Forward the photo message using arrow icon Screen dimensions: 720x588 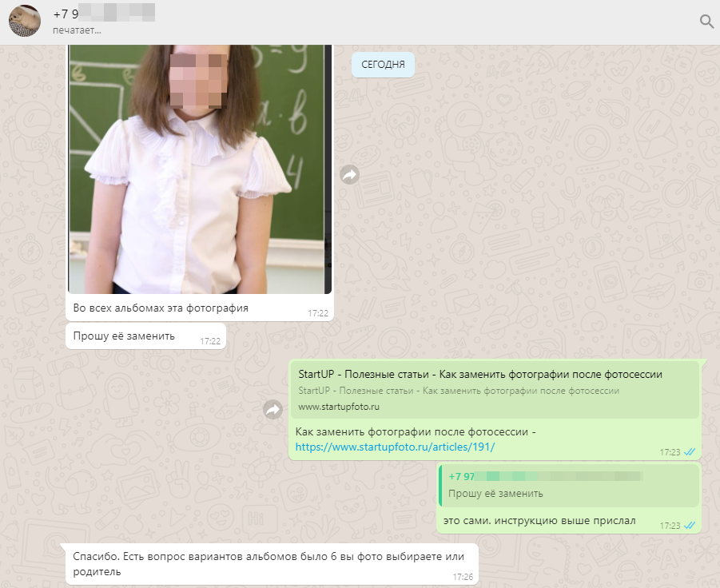(x=349, y=174)
